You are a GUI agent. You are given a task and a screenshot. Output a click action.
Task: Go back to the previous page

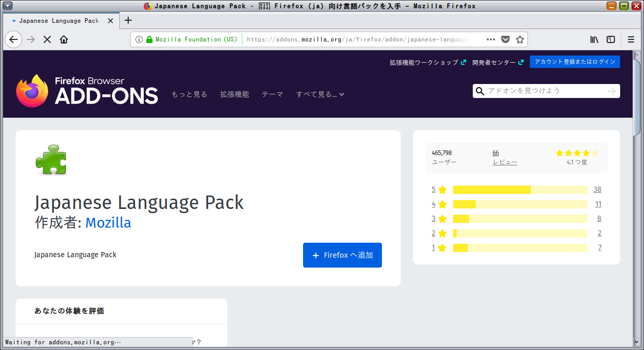click(13, 39)
